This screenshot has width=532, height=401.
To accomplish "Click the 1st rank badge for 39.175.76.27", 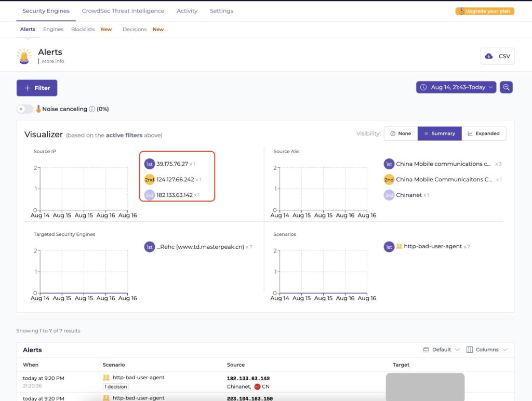I will (x=149, y=164).
